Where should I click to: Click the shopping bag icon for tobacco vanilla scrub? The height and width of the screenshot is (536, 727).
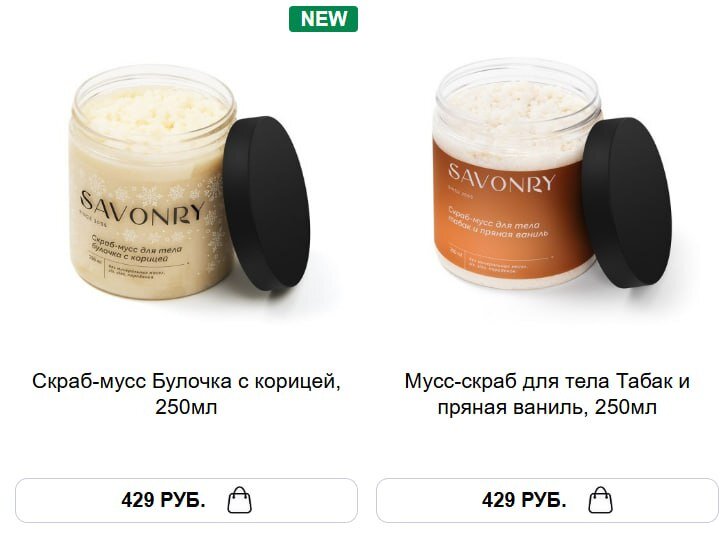coord(600,500)
